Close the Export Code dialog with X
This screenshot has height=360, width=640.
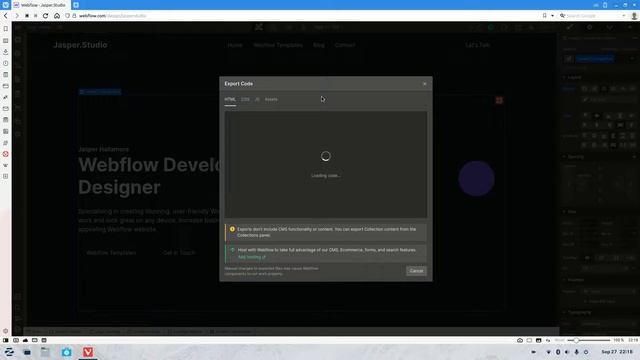424,84
